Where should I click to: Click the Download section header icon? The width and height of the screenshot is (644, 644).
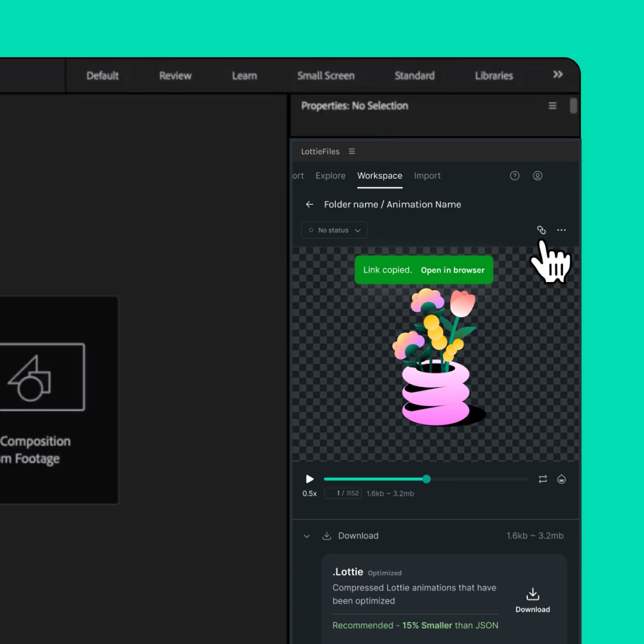tap(326, 536)
